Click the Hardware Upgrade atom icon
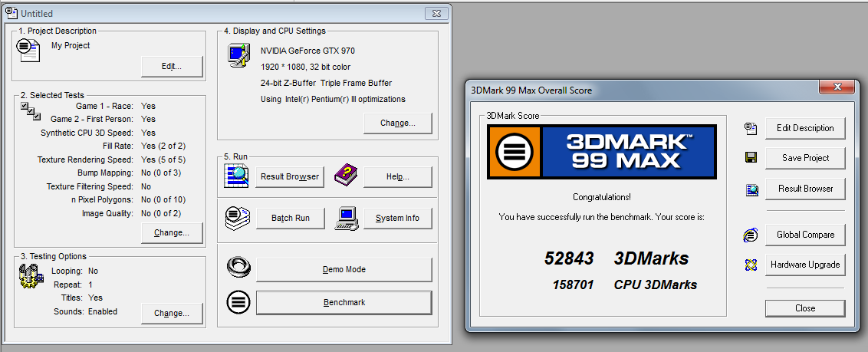The width and height of the screenshot is (868, 352). (x=751, y=265)
